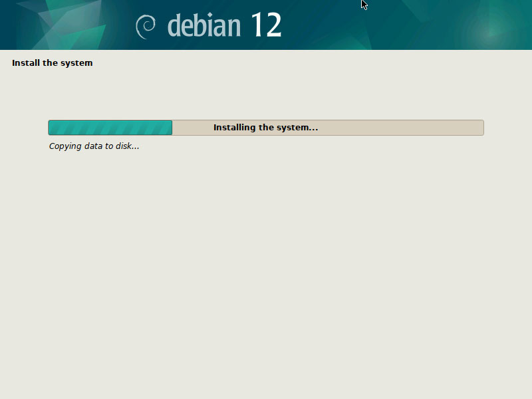Click the word "Installing" in the progress bar

click(234, 128)
